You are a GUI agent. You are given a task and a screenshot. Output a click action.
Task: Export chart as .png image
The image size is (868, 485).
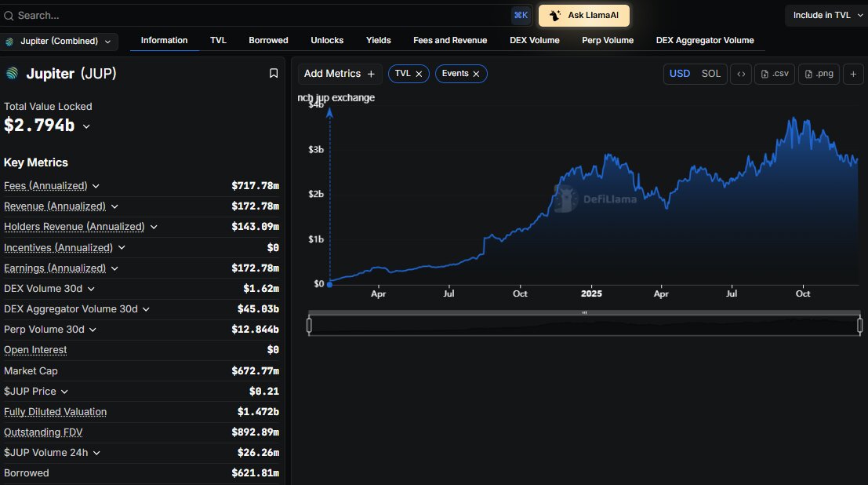(x=818, y=74)
